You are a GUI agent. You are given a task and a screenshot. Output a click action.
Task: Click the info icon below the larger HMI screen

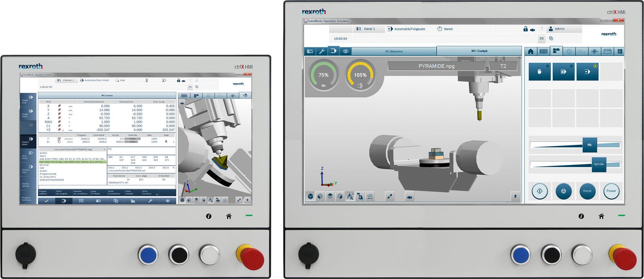click(581, 216)
